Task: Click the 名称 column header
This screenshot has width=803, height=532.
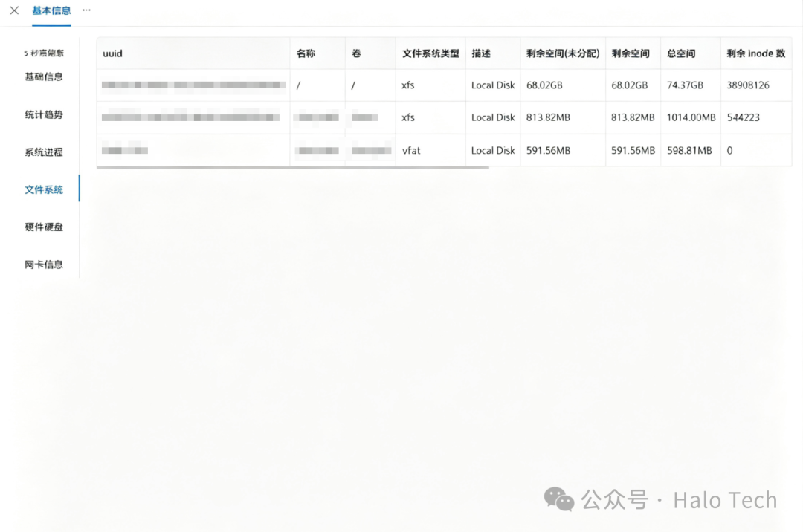Action: [306, 53]
